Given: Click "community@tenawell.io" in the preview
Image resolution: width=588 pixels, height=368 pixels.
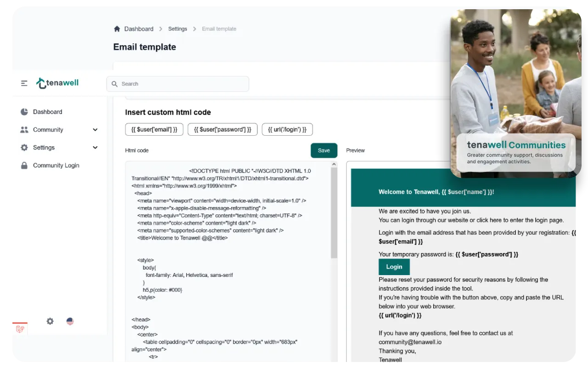Looking at the screenshot, I should [x=410, y=342].
